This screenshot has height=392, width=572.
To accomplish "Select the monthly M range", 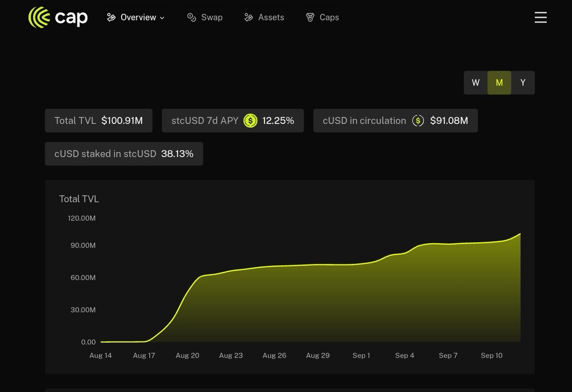I will click(499, 83).
